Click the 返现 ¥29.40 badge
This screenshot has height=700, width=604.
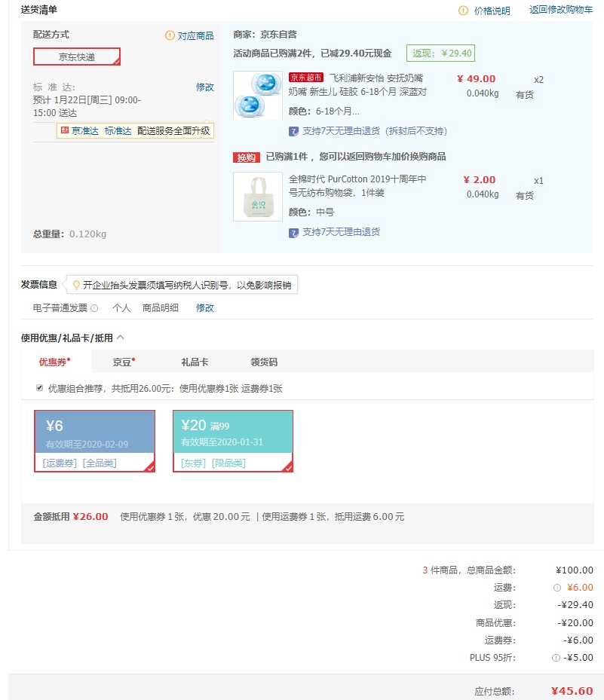pos(440,53)
